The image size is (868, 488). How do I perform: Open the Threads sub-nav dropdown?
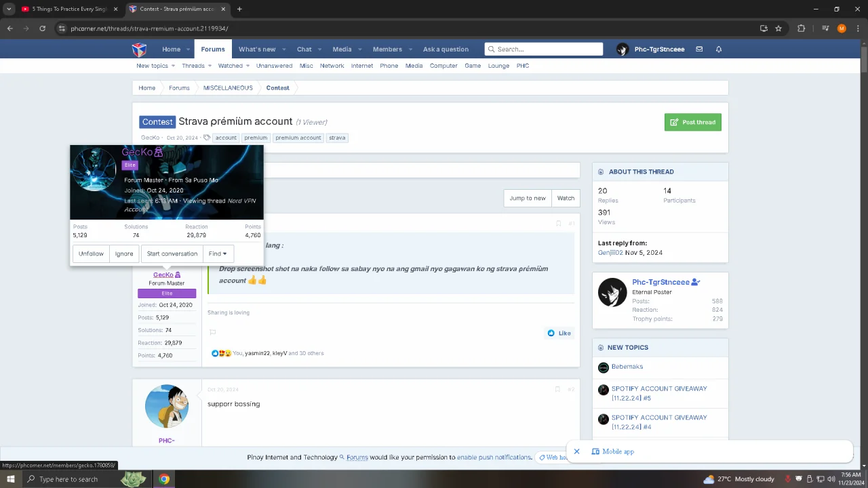point(210,66)
